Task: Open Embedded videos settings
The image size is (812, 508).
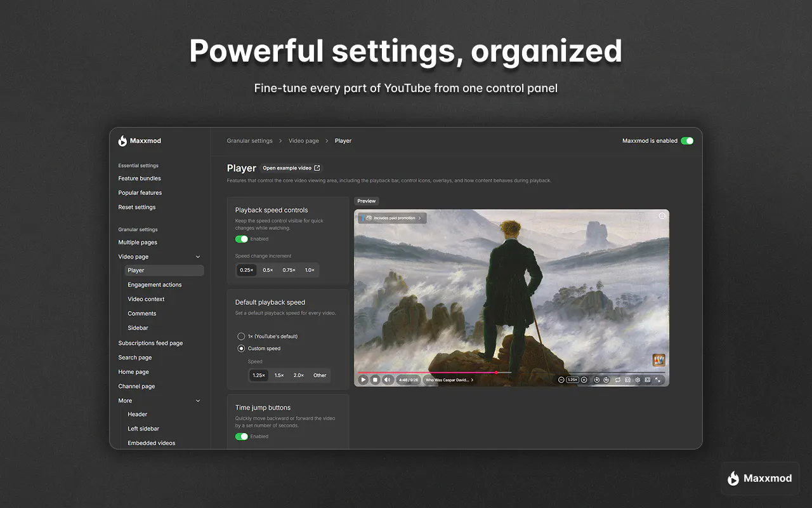Action: pos(152,443)
